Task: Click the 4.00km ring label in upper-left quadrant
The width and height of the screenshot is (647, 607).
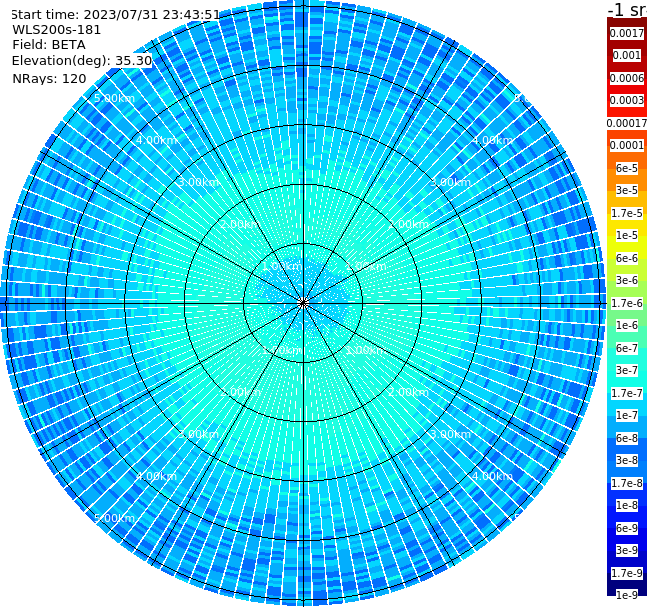Action: 156,140
